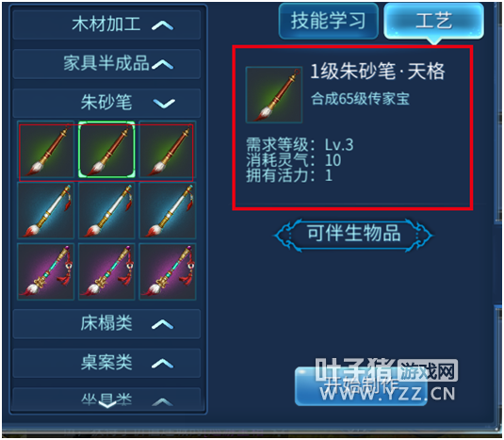
Task: Select the first blue cinnabar brush
Action: 45,210
